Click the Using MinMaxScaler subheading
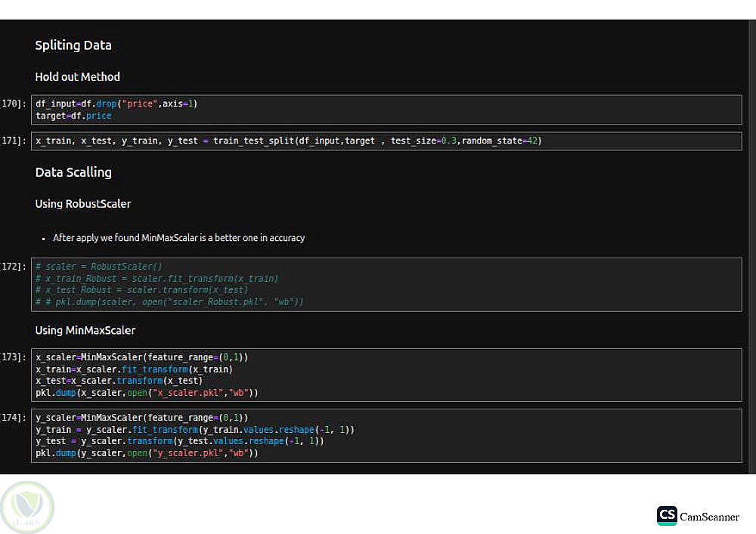 point(85,330)
